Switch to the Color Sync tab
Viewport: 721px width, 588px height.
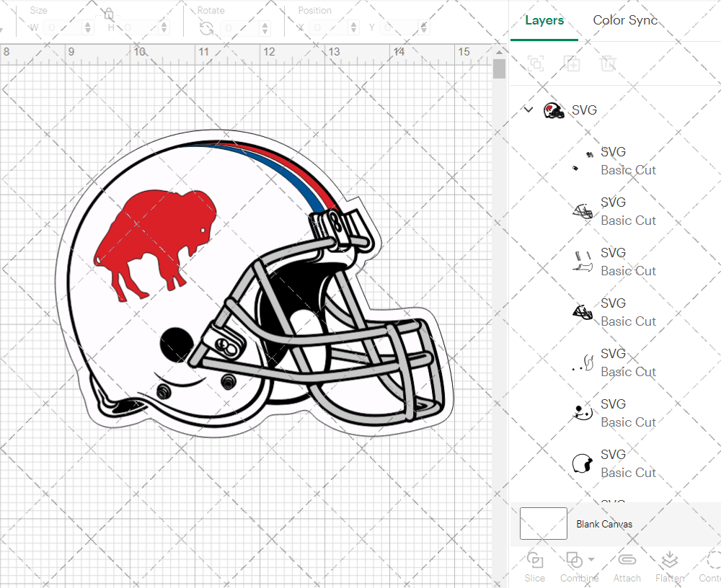click(x=625, y=20)
